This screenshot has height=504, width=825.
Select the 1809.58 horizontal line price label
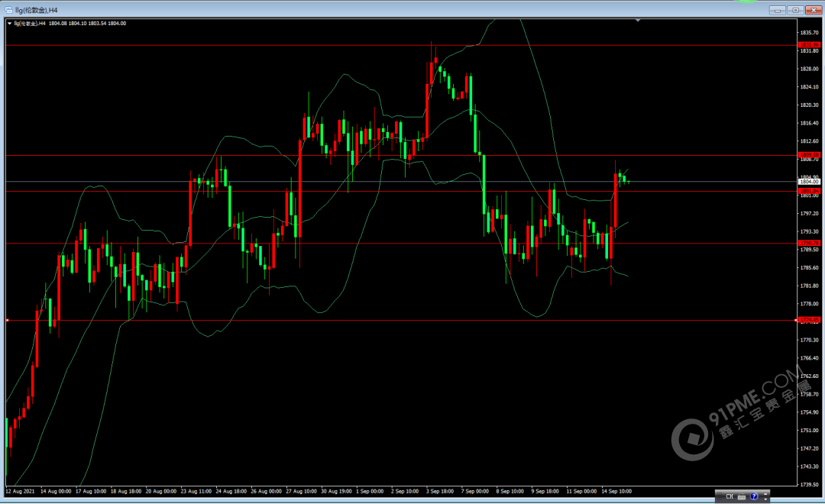point(809,155)
